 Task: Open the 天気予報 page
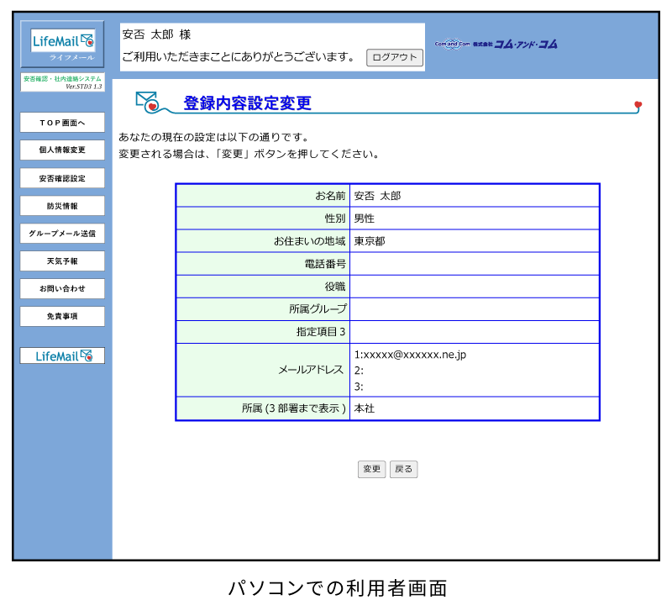coord(61,261)
